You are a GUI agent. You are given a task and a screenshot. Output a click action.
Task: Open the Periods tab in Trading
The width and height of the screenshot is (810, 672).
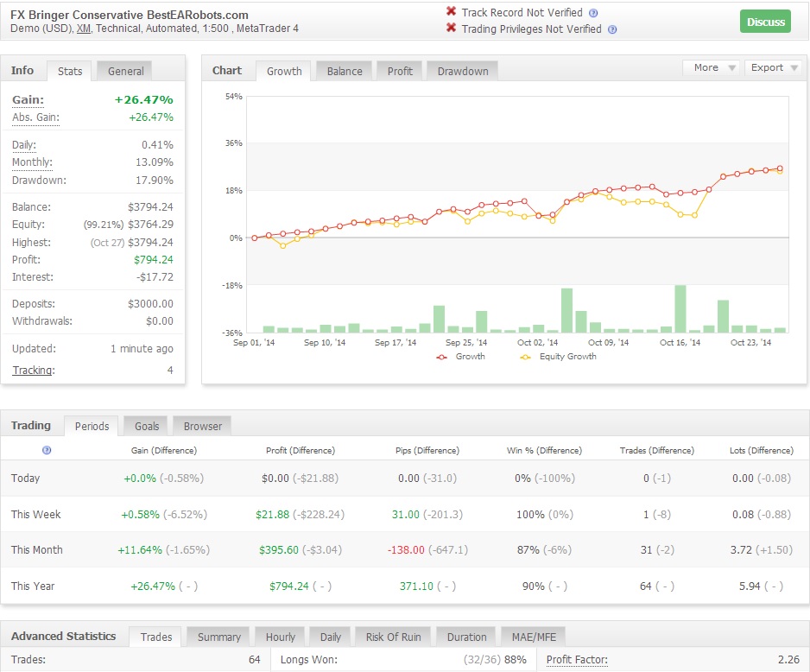[92, 426]
